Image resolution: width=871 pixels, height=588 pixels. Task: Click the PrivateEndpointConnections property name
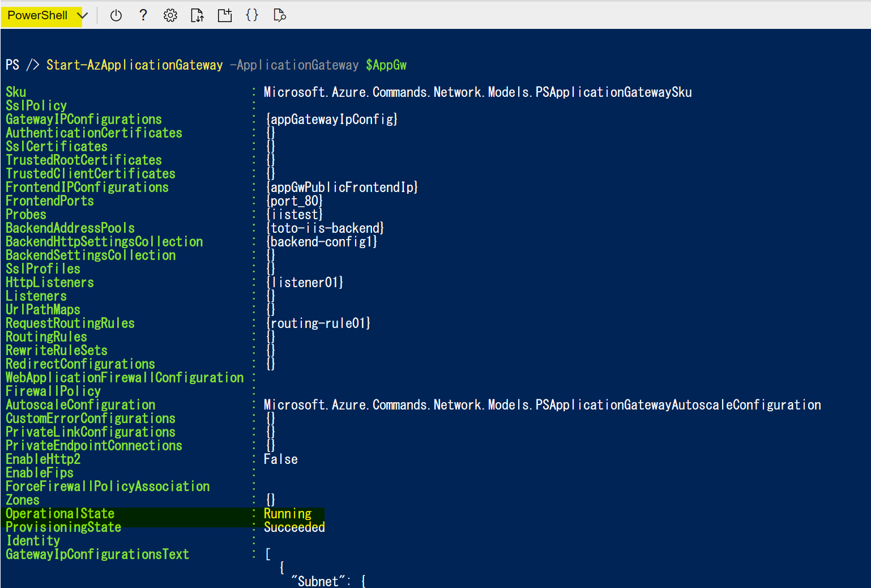click(x=94, y=446)
